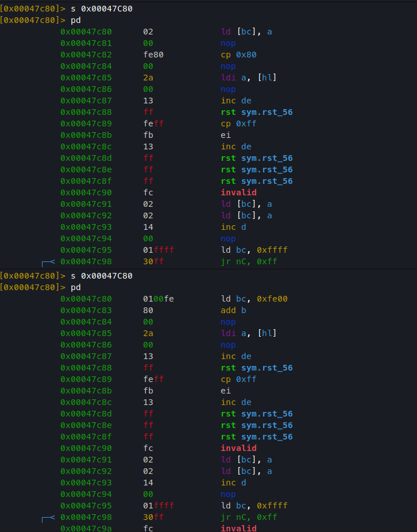Select address 0x00047c82
This screenshot has height=532, width=417.
[86, 55]
